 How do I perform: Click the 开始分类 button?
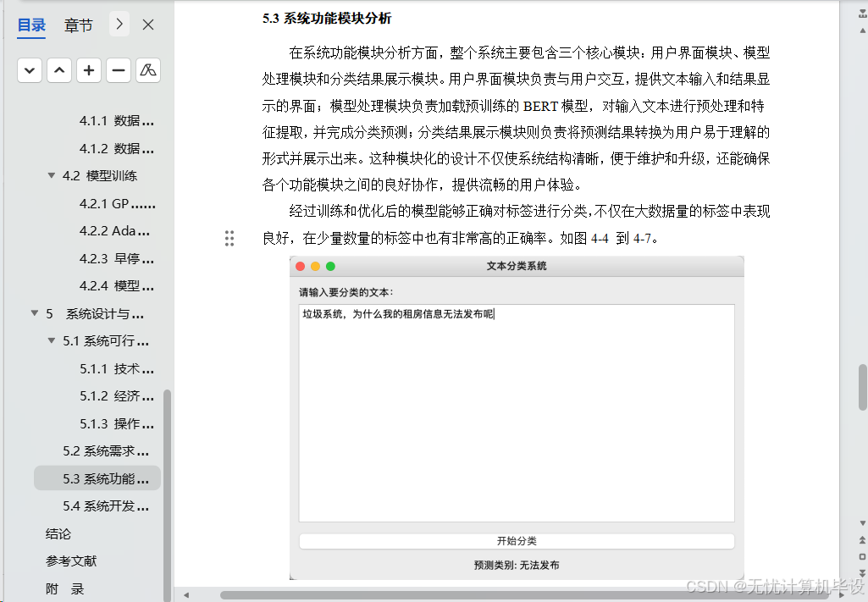coord(517,541)
